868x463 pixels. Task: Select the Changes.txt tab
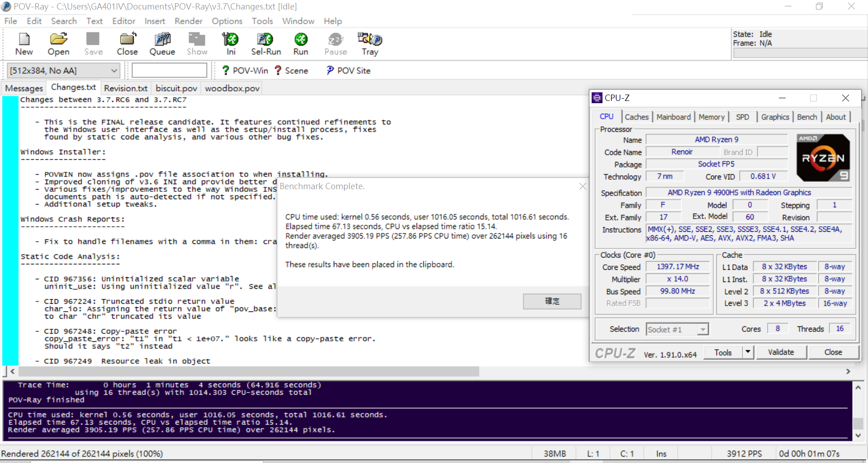(x=73, y=87)
